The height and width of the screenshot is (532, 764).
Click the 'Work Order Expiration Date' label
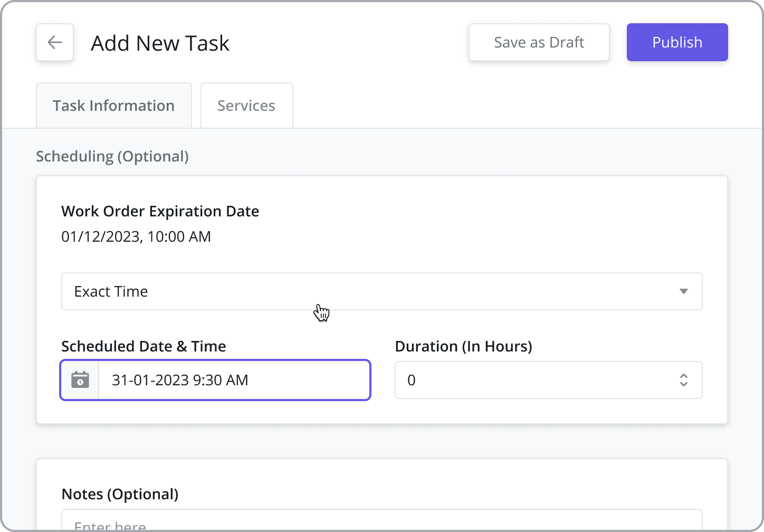pos(160,211)
